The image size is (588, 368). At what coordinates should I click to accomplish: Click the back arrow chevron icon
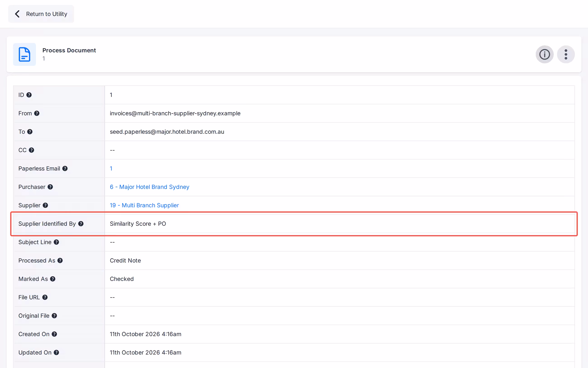[x=17, y=14]
